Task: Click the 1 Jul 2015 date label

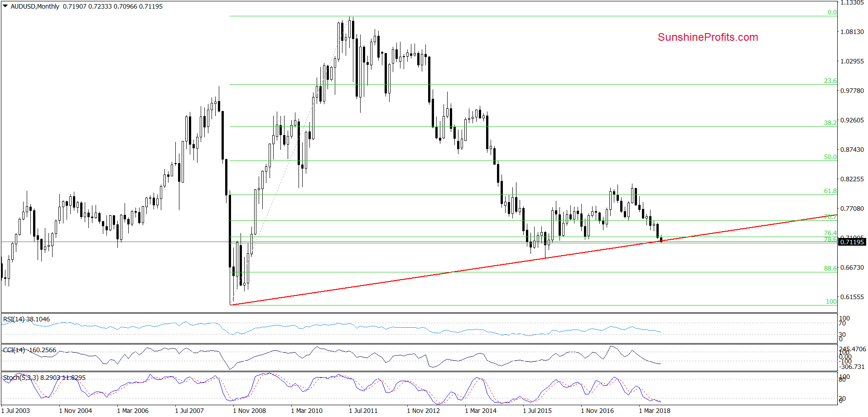Action: 537,411
